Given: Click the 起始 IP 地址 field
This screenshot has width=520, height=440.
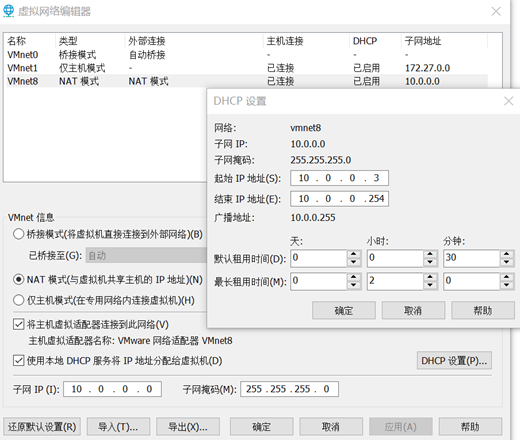Looking at the screenshot, I should (x=339, y=178).
